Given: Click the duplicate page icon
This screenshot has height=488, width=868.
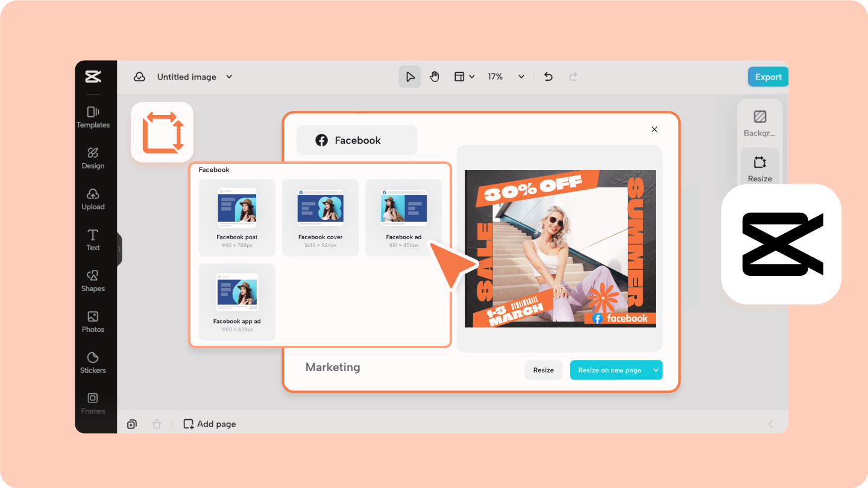Looking at the screenshot, I should click(132, 424).
